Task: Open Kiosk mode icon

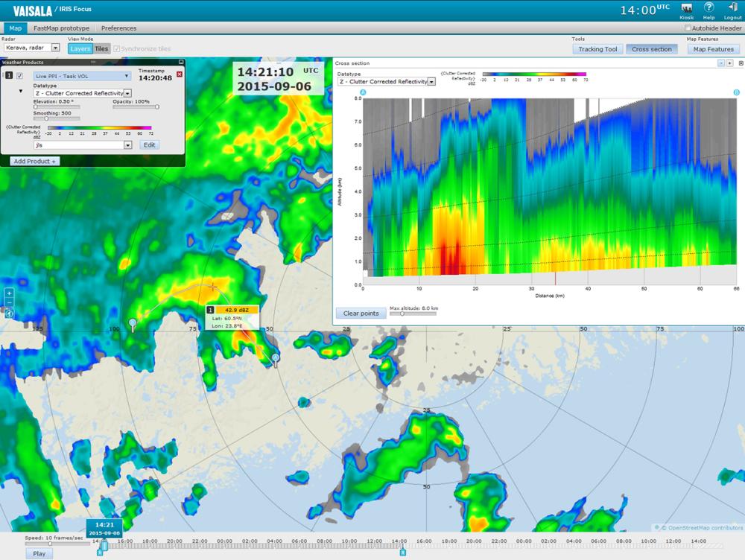Action: tap(687, 8)
